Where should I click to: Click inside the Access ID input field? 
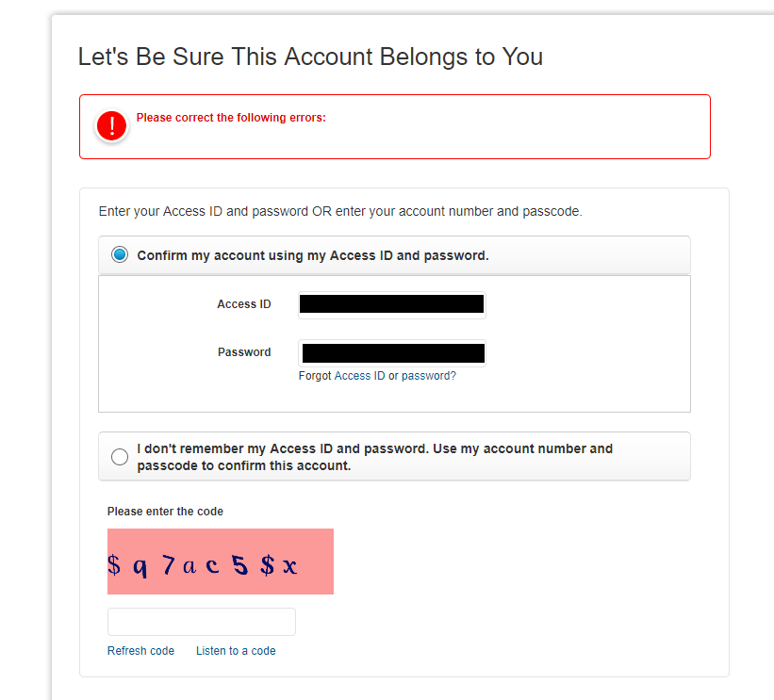click(391, 304)
